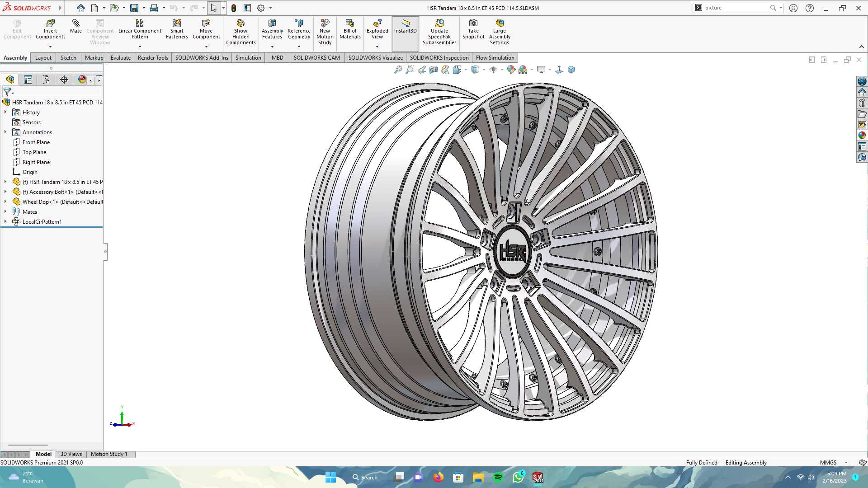This screenshot has width=868, height=488.
Task: Expand Wheel Dop<1> component
Action: pos(5,202)
